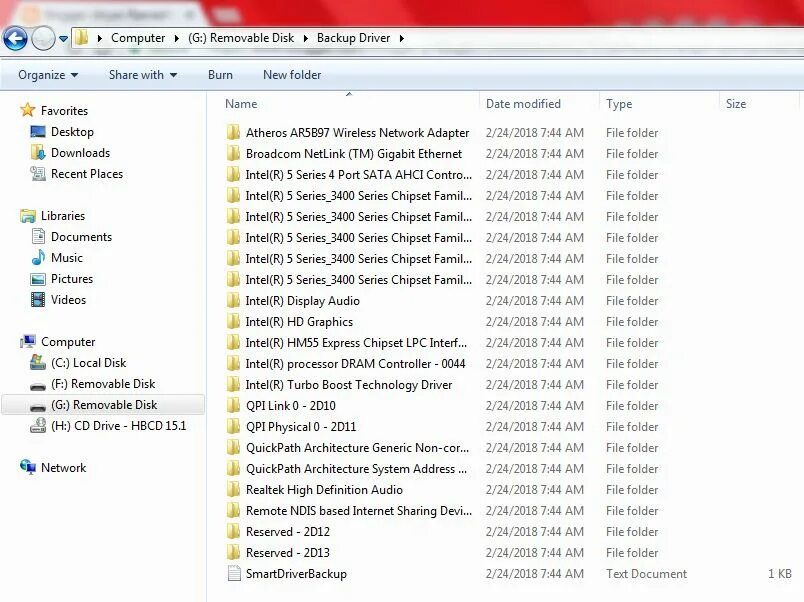
Task: Open Documents label under Libraries
Action: point(81,237)
